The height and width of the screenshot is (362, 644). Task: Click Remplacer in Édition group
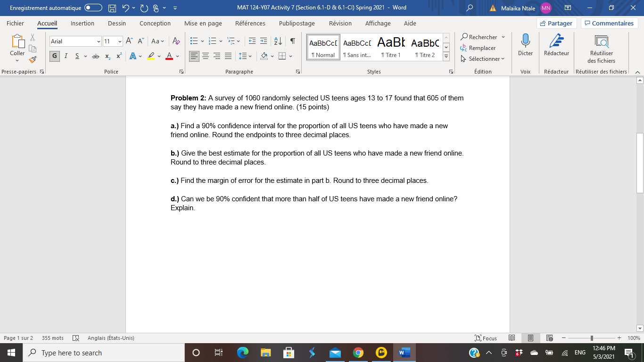click(478, 48)
